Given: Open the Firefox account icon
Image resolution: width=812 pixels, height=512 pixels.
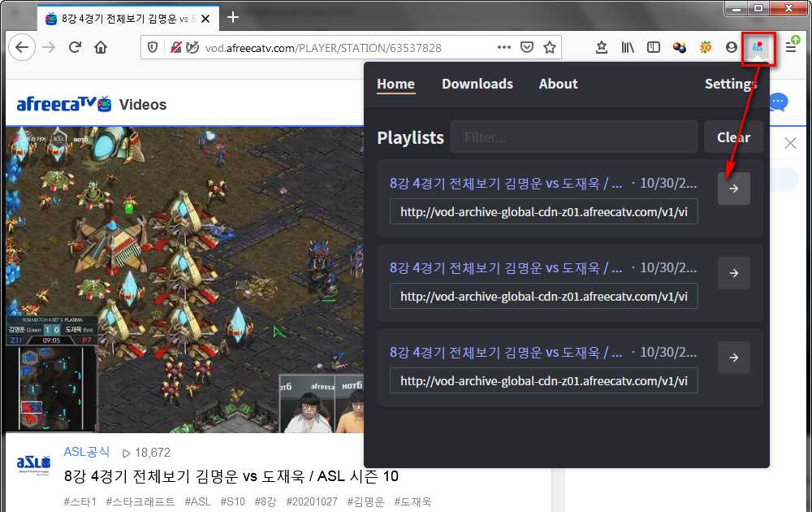Looking at the screenshot, I should click(x=732, y=48).
